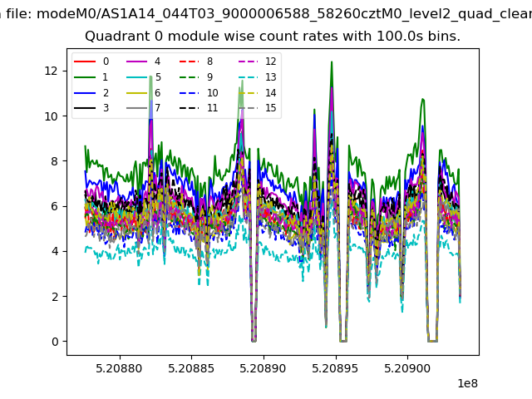
Task: Click dashed magenta legend entry 12
Action: (x=258, y=62)
